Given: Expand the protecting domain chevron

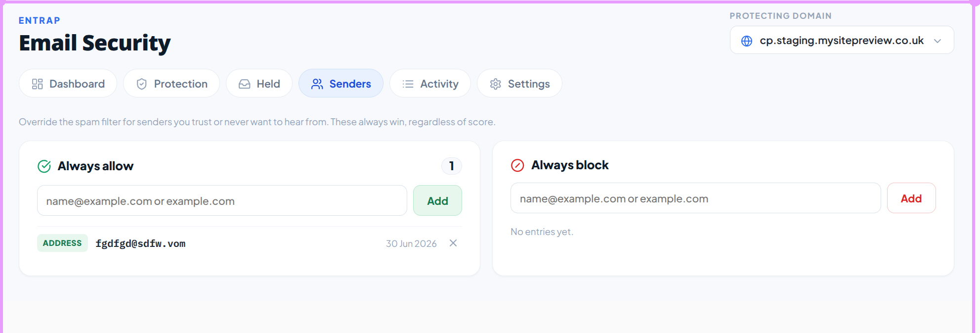Looking at the screenshot, I should tap(937, 41).
